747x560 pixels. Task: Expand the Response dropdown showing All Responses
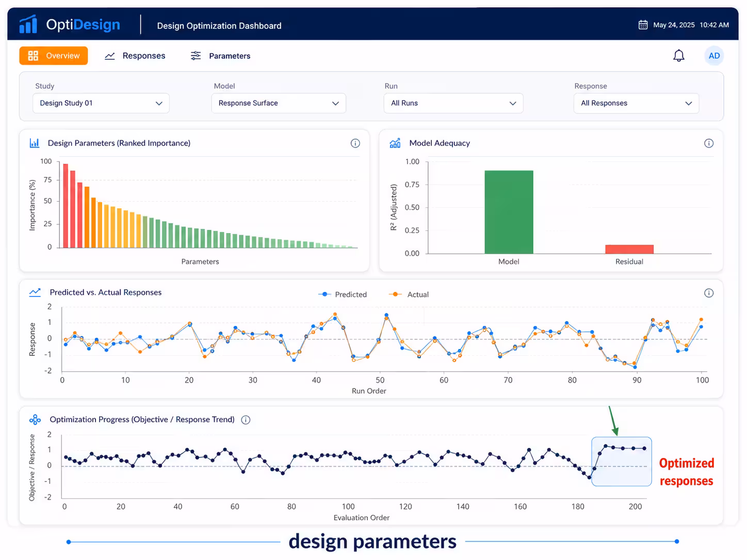click(636, 103)
